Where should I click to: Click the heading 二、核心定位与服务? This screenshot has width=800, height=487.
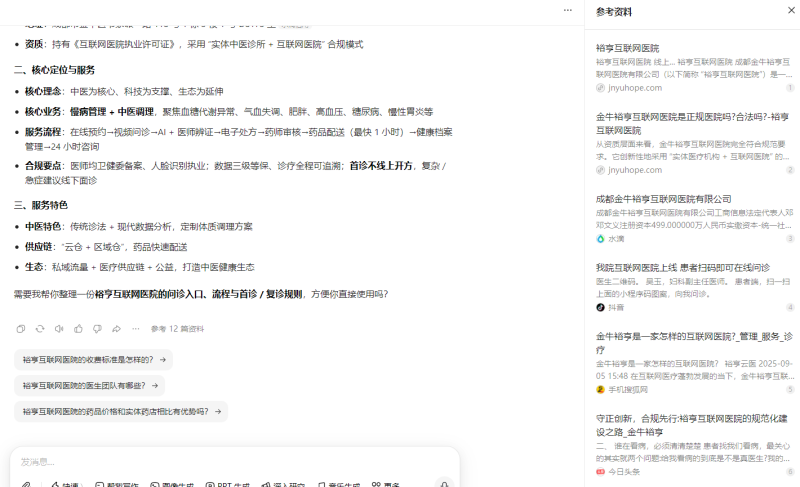55,70
